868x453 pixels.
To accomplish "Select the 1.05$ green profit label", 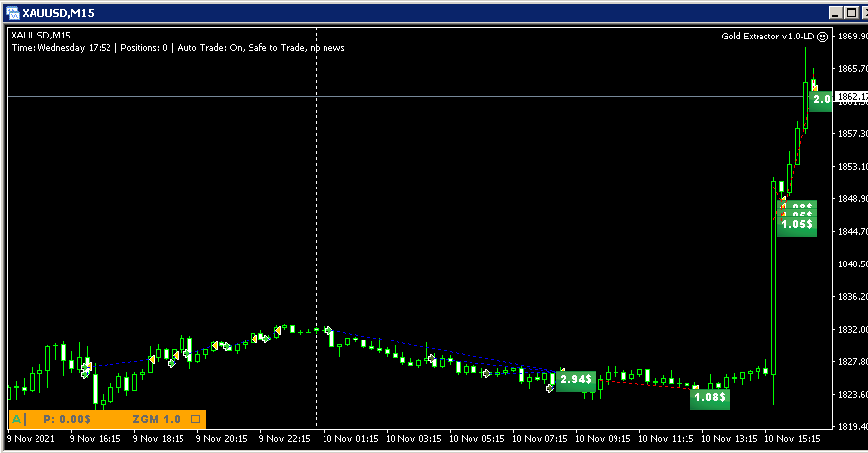I will tap(797, 224).
